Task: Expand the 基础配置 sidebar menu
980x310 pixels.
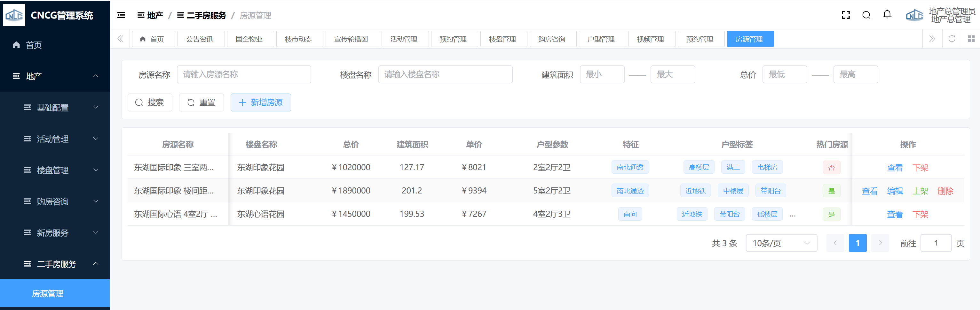Action: (55, 108)
